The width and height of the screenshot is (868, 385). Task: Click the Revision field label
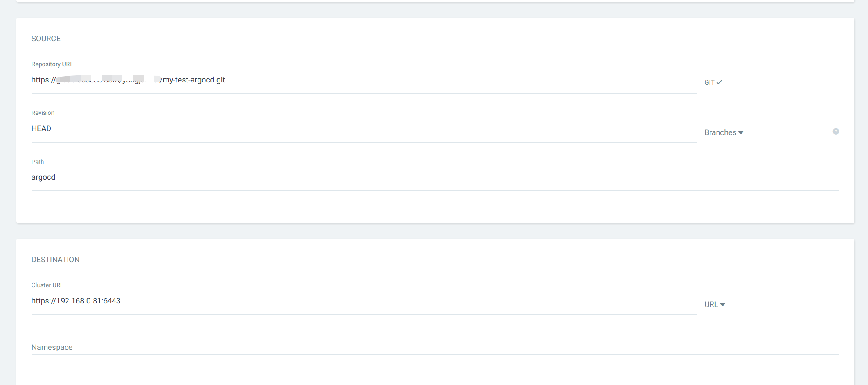43,113
